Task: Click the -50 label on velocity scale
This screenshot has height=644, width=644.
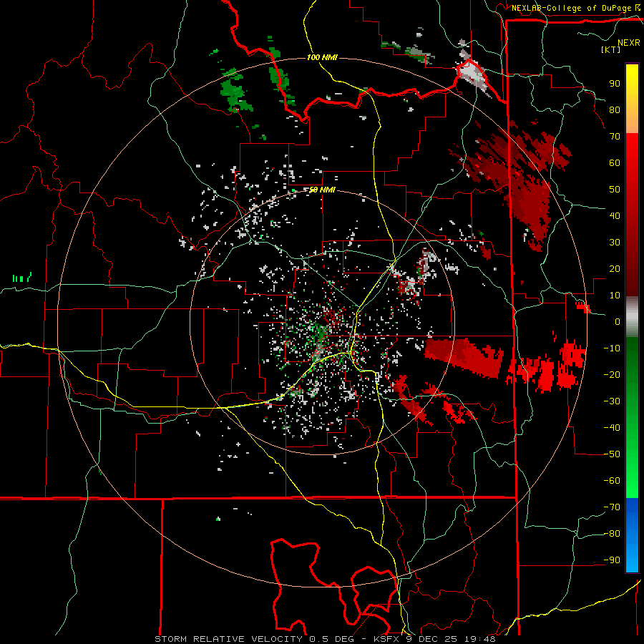Action: 612,454
